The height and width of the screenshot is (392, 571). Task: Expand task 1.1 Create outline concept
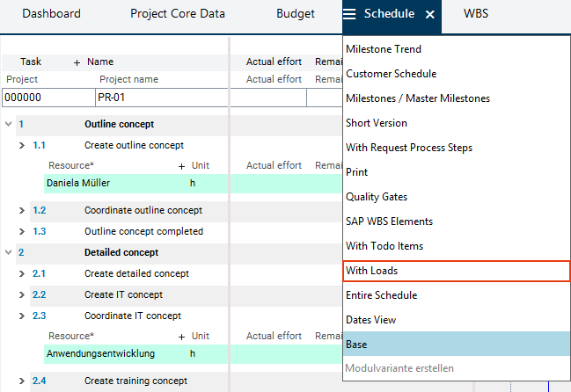22,145
